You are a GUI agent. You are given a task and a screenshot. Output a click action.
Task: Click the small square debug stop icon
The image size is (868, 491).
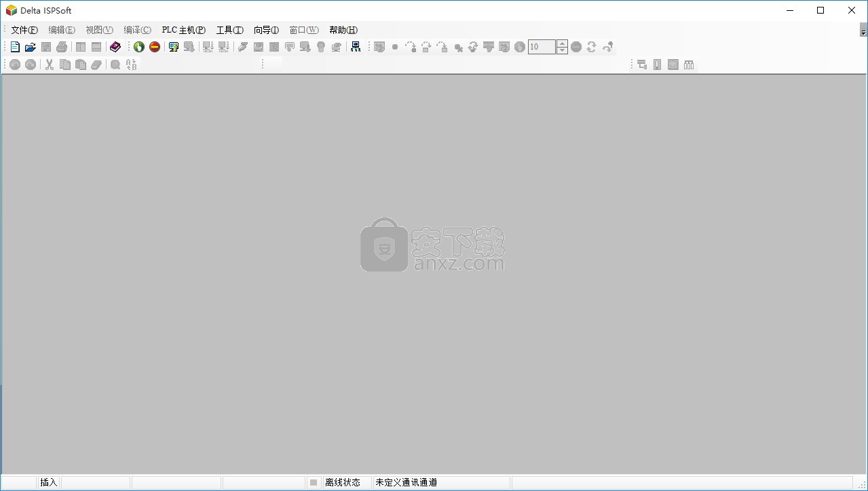tap(395, 47)
